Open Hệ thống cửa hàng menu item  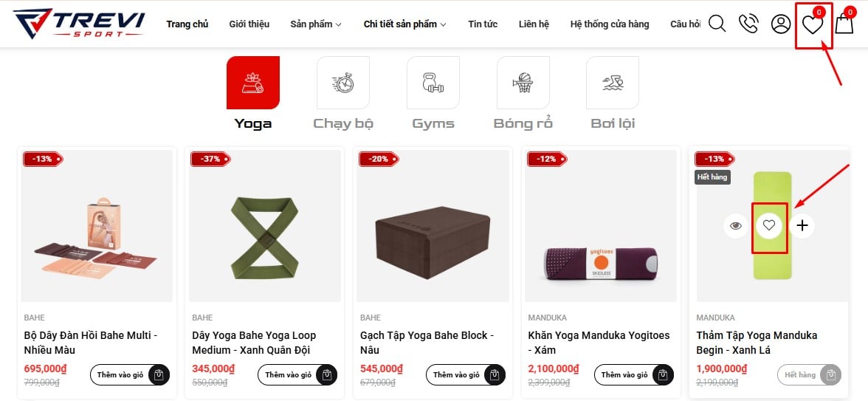pos(610,24)
